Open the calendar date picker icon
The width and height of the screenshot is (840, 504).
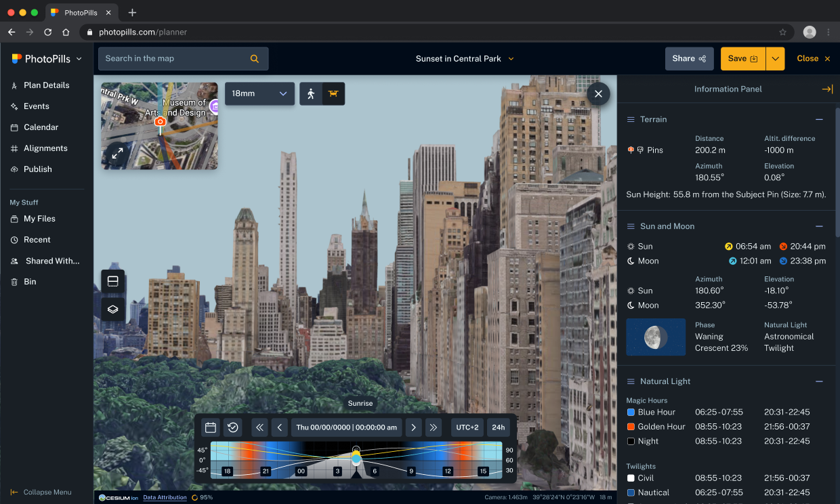[211, 427]
